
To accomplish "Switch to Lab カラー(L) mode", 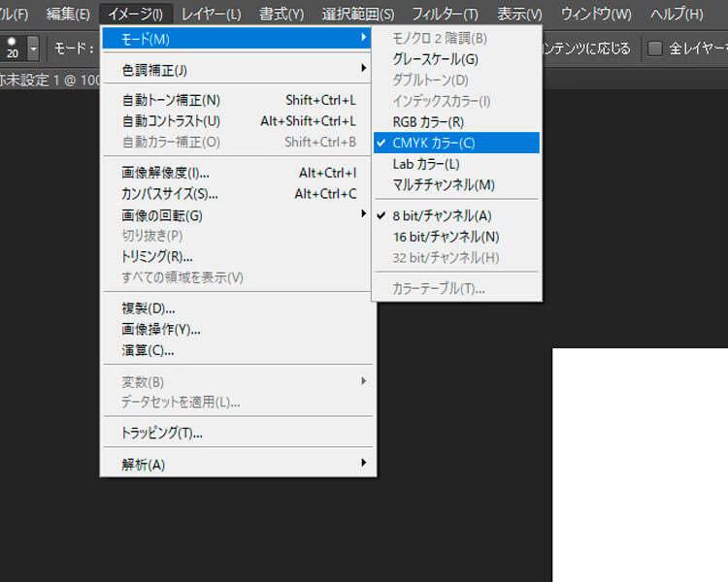I will (426, 164).
